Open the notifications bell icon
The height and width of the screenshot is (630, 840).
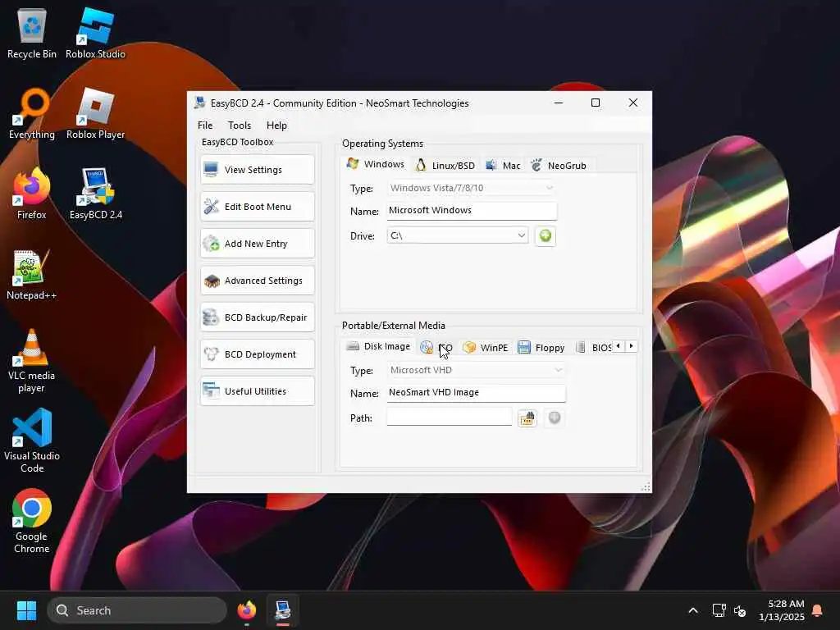click(x=818, y=610)
